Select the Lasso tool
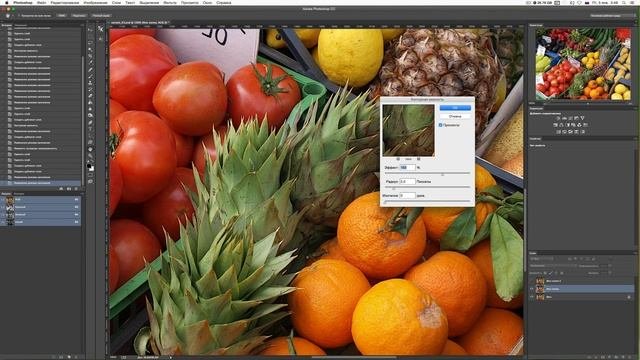This screenshot has width=640, height=360. pos(90,42)
